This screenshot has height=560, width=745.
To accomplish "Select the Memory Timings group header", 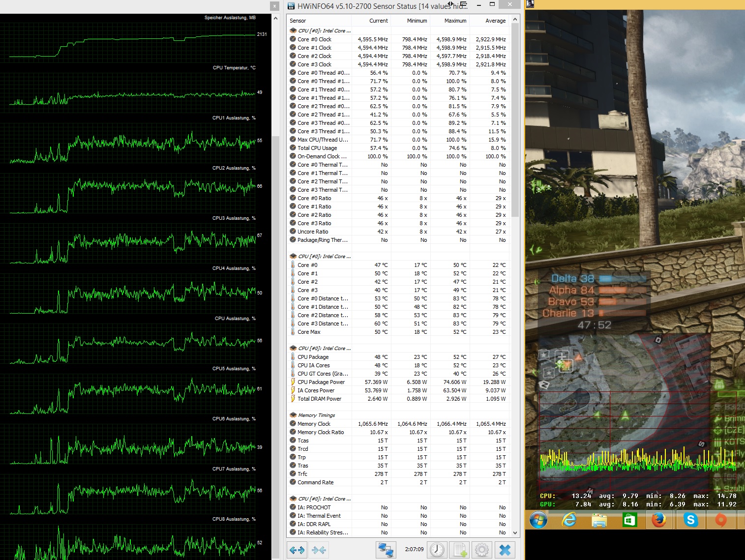I will coord(398,415).
